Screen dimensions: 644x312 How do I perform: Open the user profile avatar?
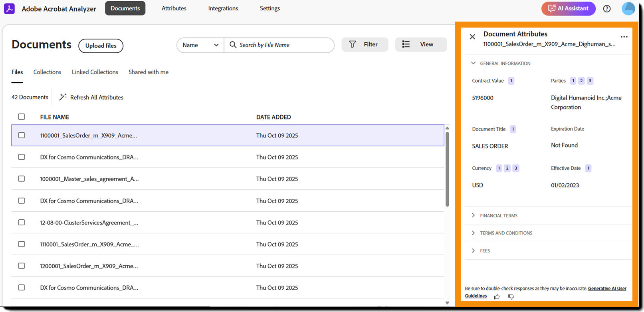pos(628,8)
